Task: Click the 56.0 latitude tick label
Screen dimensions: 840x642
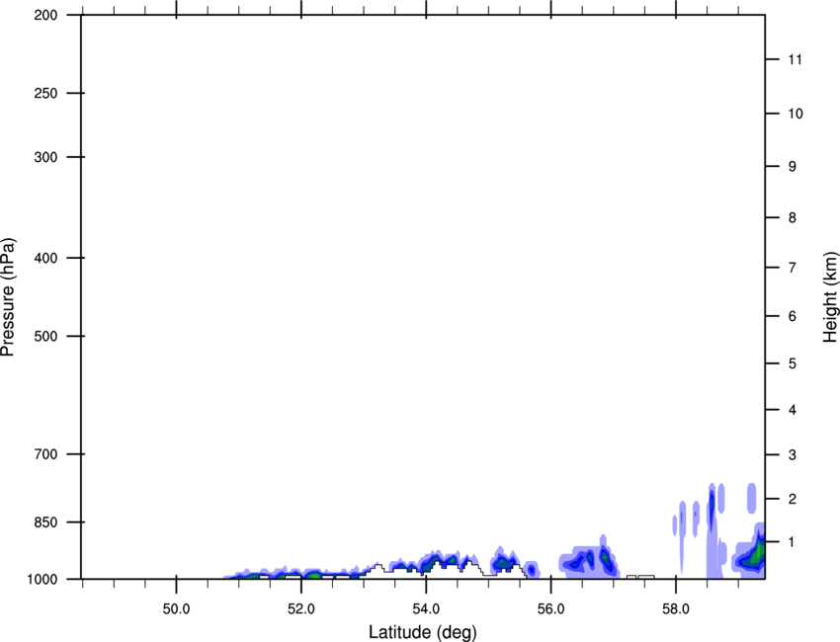Action: [x=550, y=609]
